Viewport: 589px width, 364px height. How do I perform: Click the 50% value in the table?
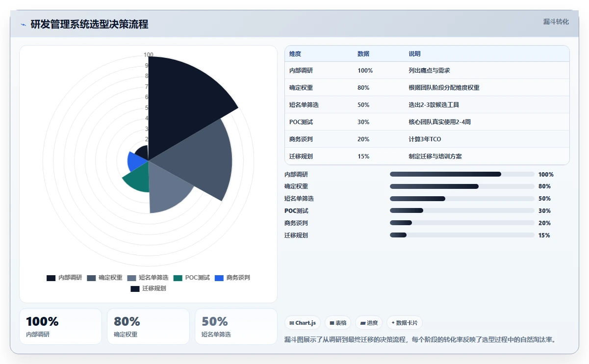pos(363,105)
